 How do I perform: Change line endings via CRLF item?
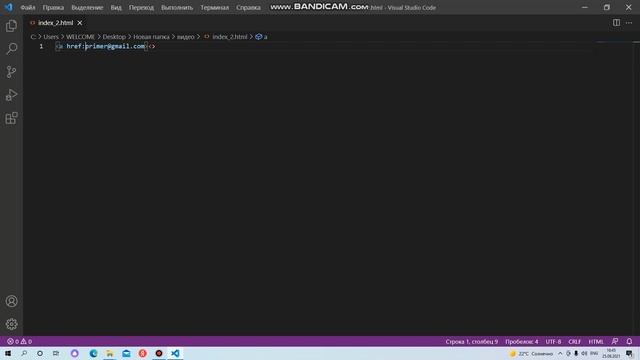pos(574,342)
